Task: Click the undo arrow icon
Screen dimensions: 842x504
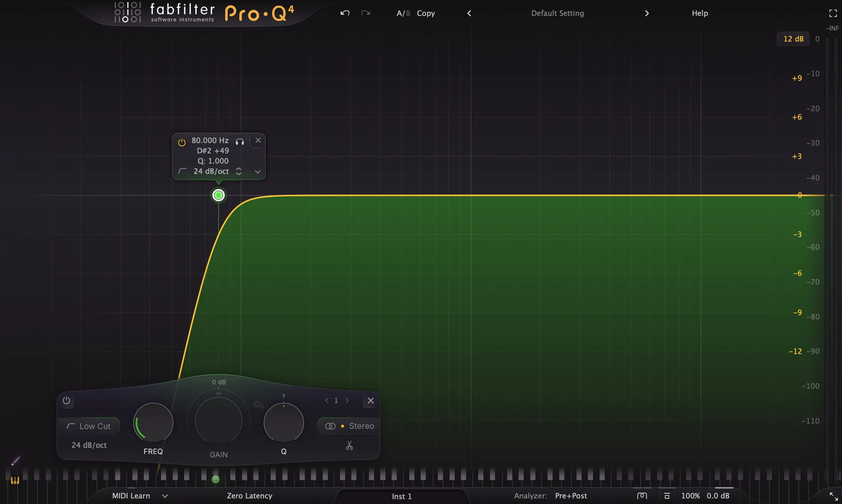Action: coord(345,13)
